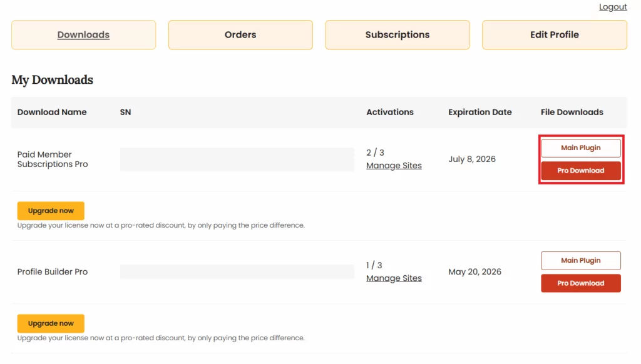
Task: Open the Orders tab
Action: click(x=240, y=35)
